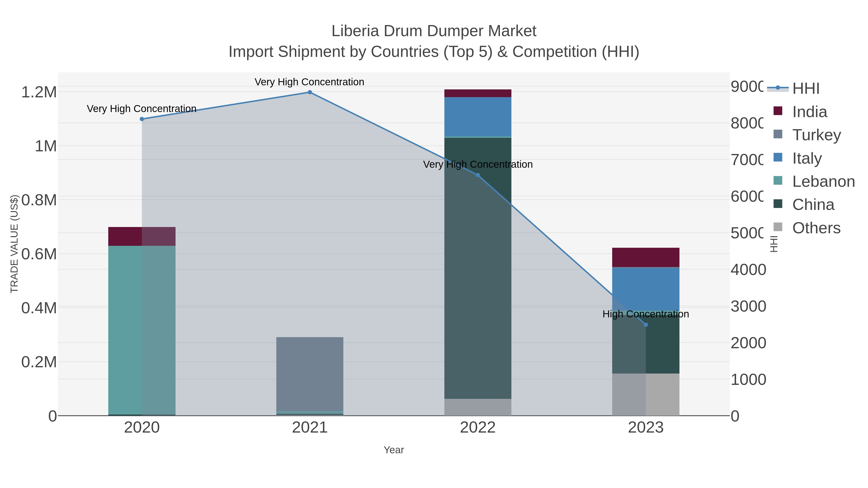
Task: Toggle the HHI legend entry
Action: coord(793,88)
